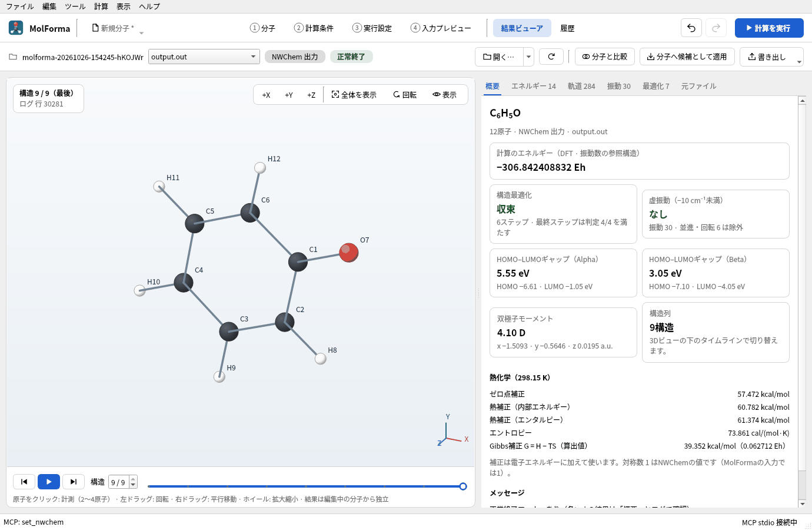Image resolution: width=812 pixels, height=530 pixels.
Task: Switch to 軌道 284 tab
Action: tap(581, 86)
